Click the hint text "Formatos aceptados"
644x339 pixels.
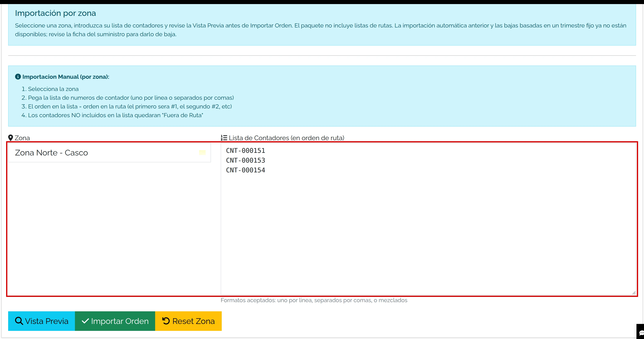314,300
